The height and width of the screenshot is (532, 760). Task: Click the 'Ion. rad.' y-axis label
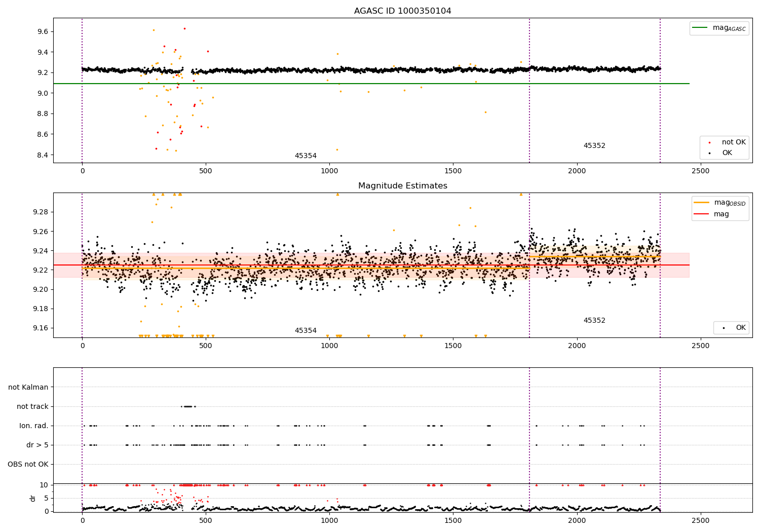tap(34, 426)
